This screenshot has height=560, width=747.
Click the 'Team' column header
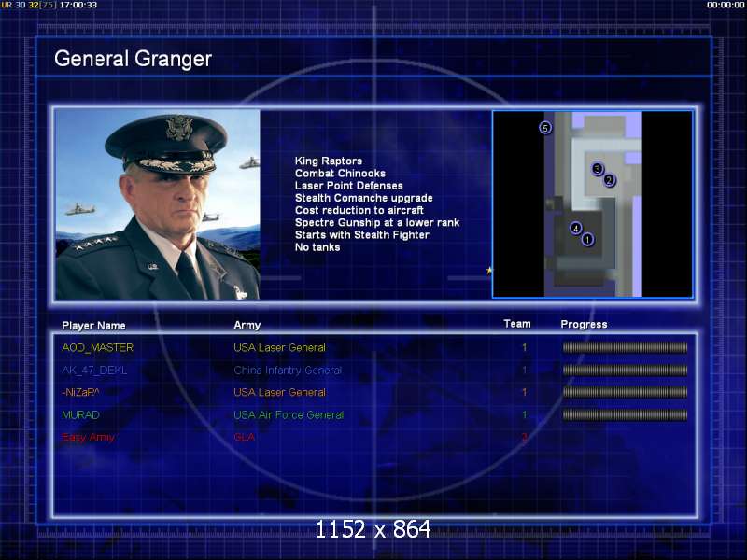pyautogui.click(x=517, y=324)
